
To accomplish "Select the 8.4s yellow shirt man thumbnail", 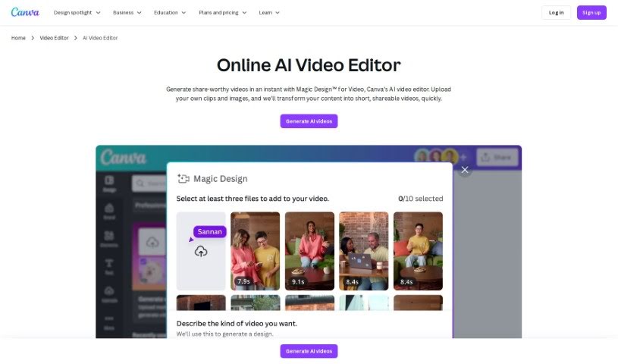I will [418, 251].
